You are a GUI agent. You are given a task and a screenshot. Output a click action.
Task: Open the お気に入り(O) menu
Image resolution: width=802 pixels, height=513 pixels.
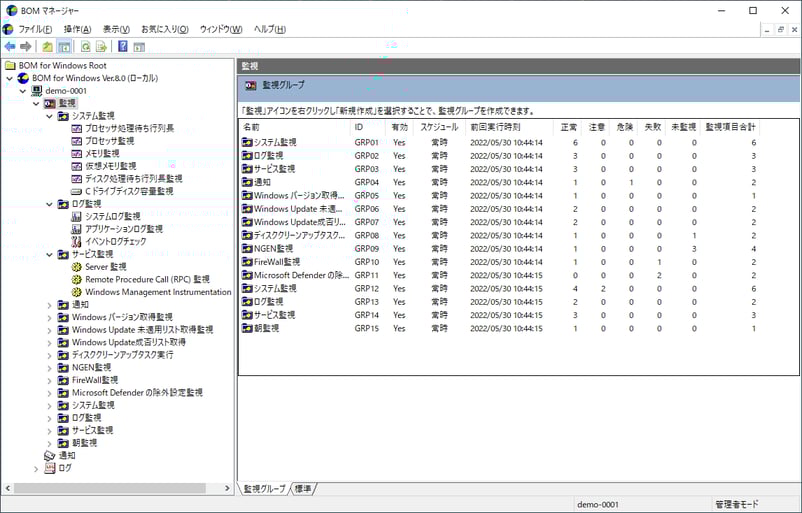click(165, 29)
